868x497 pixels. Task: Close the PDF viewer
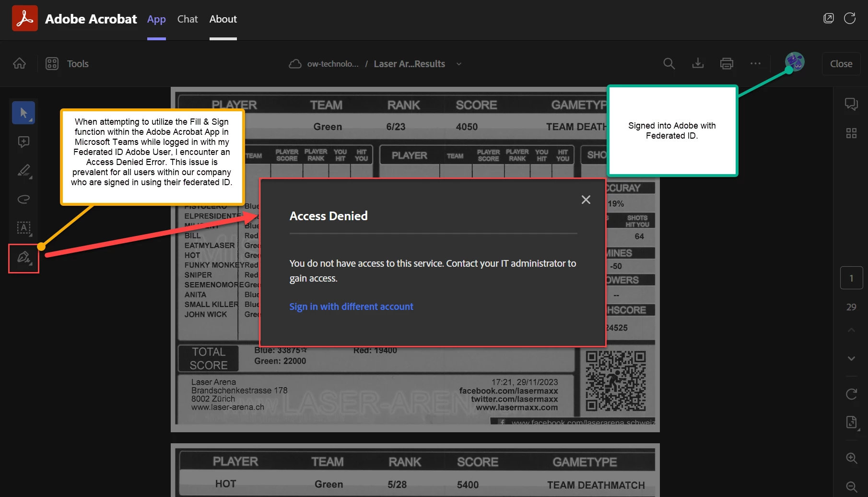tap(841, 64)
